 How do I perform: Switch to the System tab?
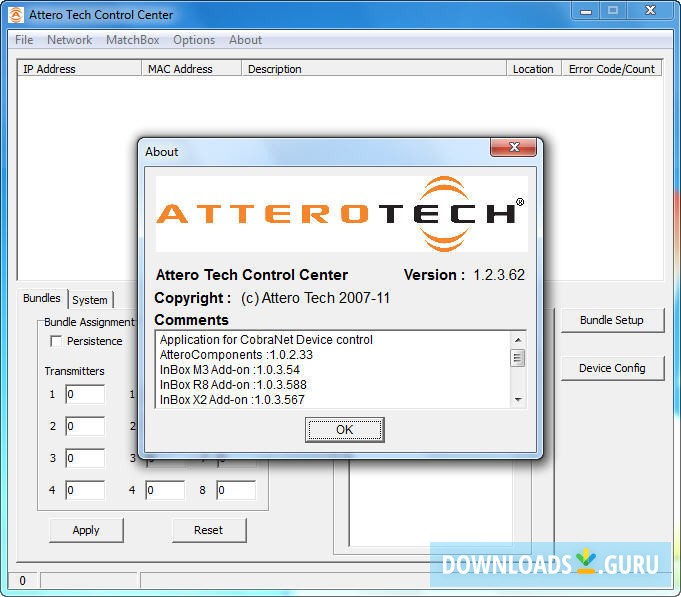[x=89, y=300]
